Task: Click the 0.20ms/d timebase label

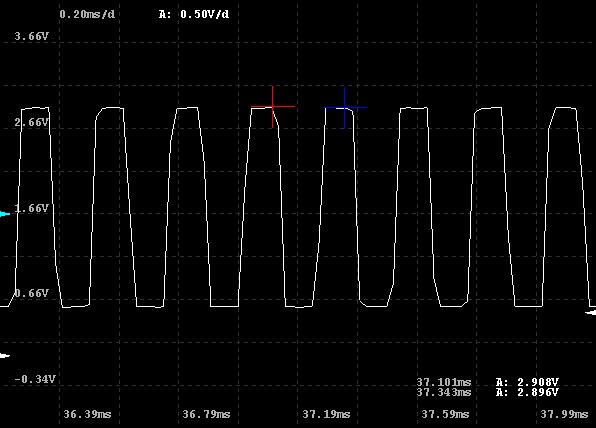Action: point(87,14)
